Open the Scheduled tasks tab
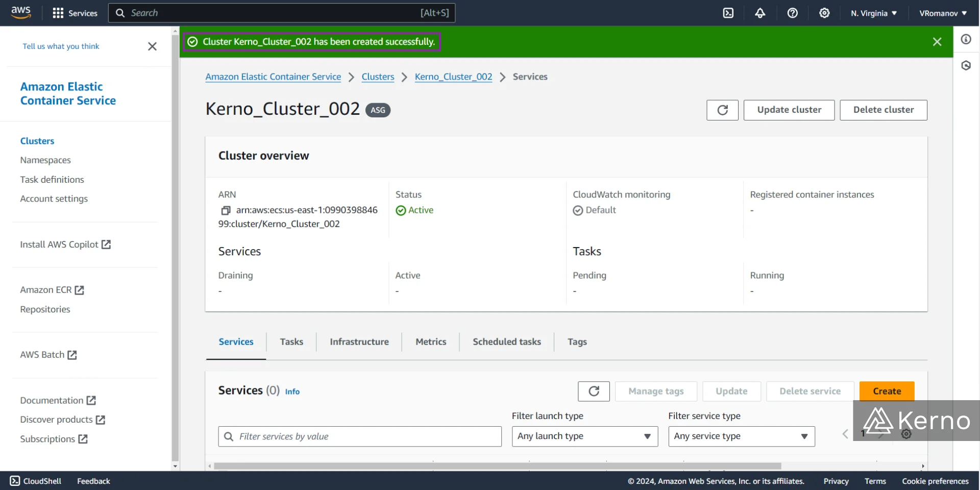The height and width of the screenshot is (490, 980). pos(507,342)
